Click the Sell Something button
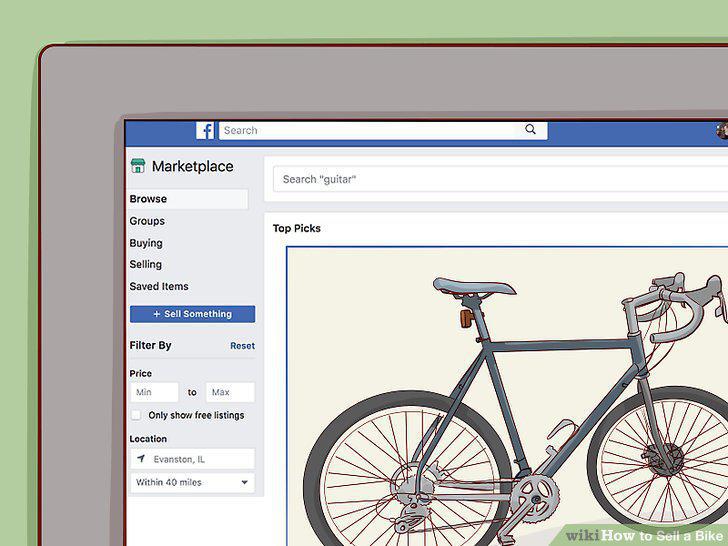 pos(192,314)
